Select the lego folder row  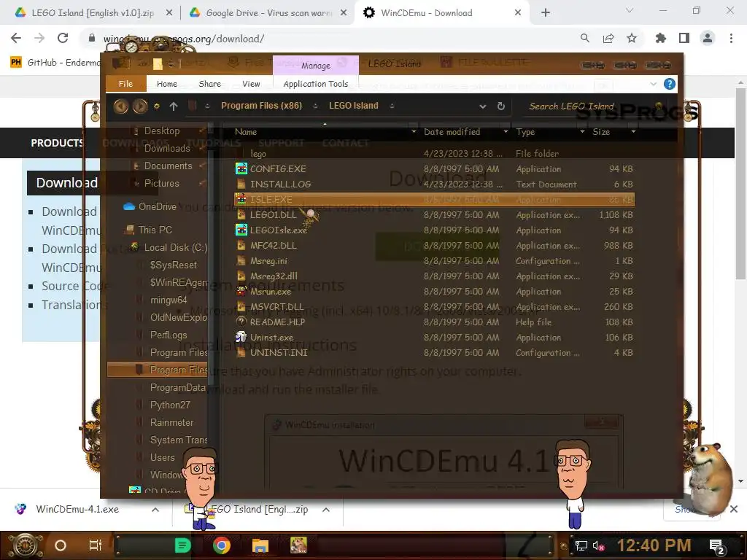(x=435, y=153)
